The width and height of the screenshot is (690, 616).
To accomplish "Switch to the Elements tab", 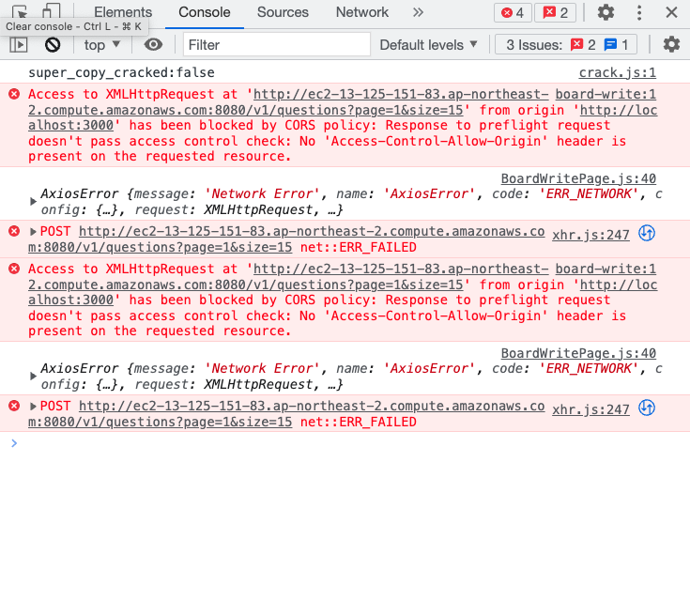I will tap(123, 12).
